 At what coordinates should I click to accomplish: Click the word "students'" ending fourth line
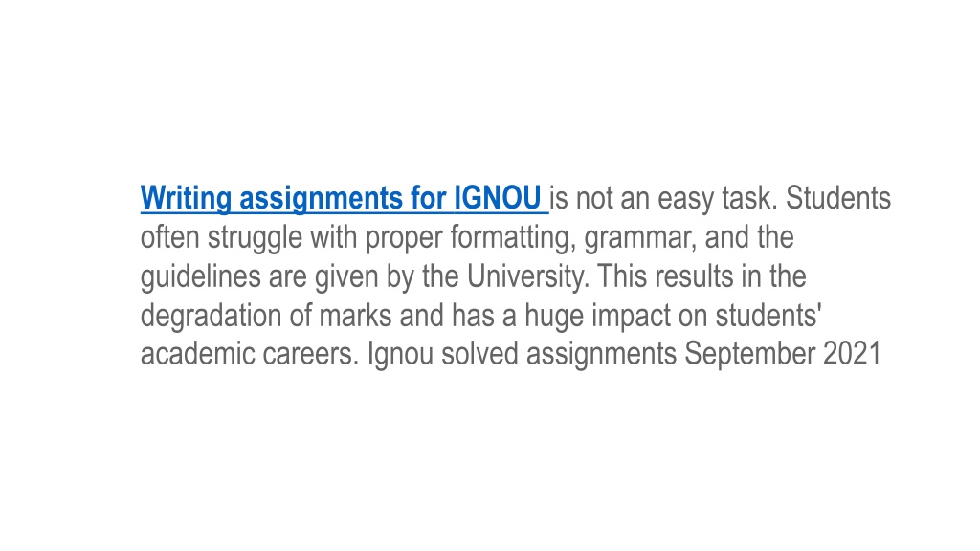(x=768, y=315)
